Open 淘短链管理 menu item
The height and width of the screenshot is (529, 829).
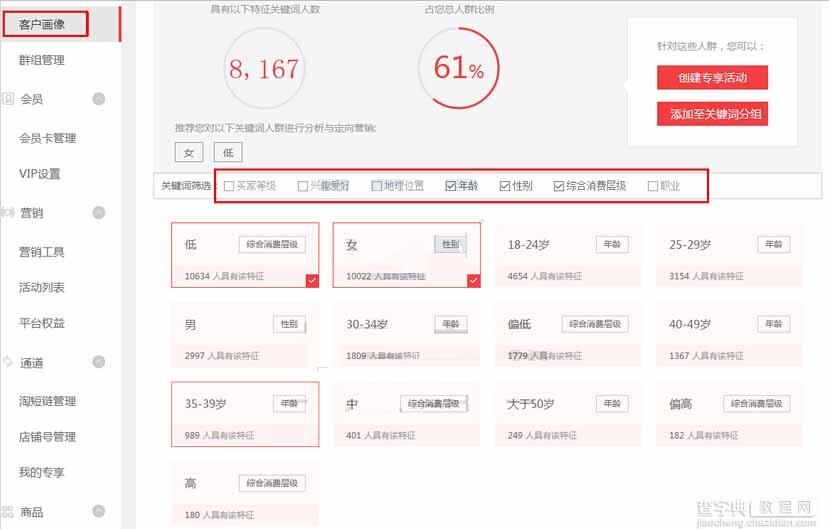coord(48,402)
